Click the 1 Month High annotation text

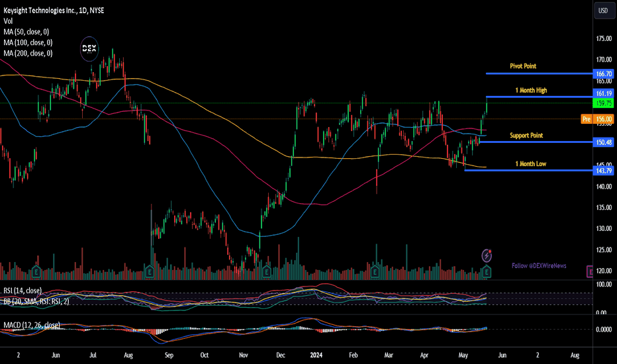[x=531, y=91]
